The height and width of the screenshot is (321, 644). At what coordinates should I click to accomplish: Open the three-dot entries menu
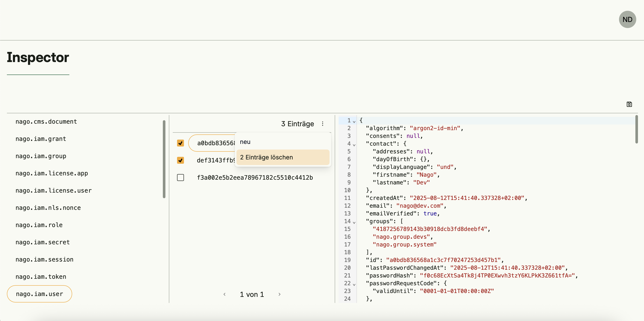322,124
